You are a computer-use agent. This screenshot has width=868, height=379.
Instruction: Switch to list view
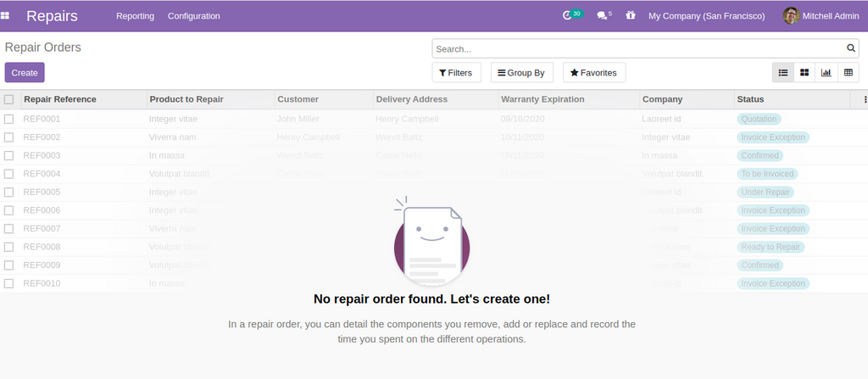coord(783,73)
